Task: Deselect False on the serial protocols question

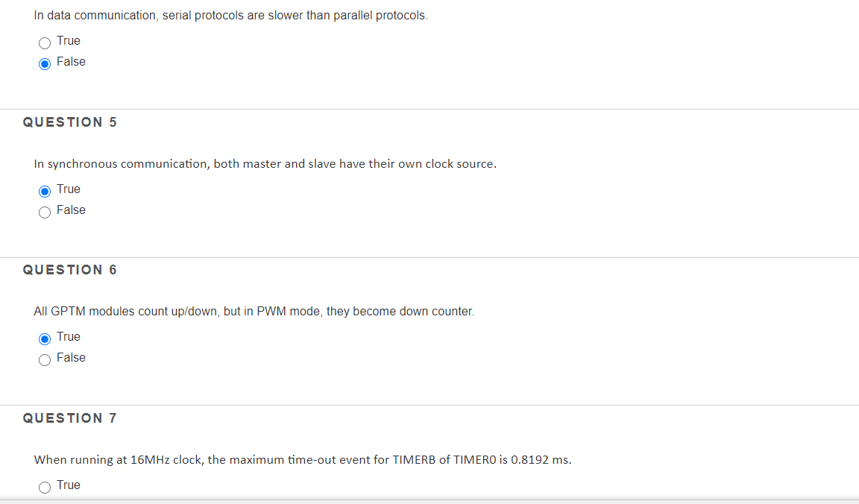Action: [x=44, y=63]
